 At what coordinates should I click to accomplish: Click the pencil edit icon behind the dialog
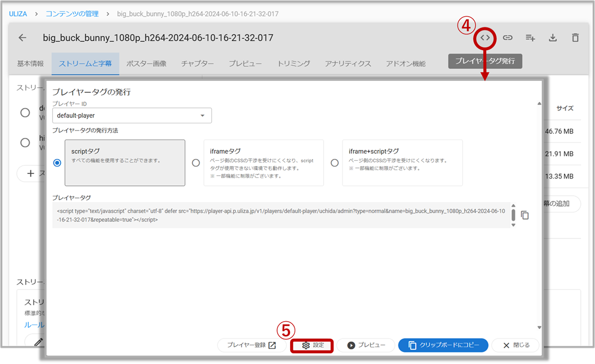(38, 342)
